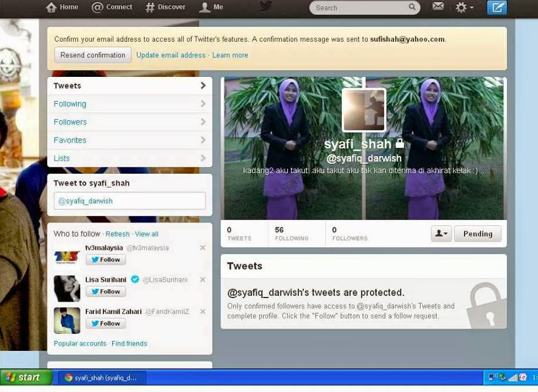Click Lisa Surihani avatar
Screen dimensions: 538x392
coord(67,289)
